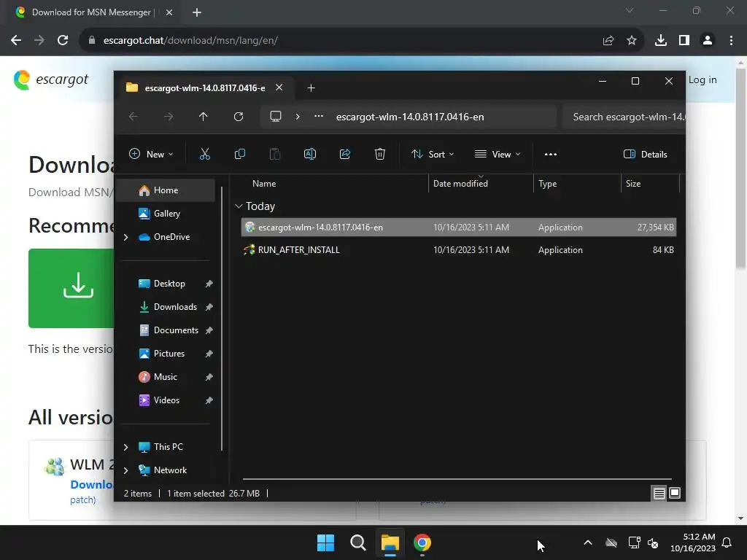The width and height of the screenshot is (747, 560).
Task: Open the View dropdown menu
Action: tap(498, 155)
